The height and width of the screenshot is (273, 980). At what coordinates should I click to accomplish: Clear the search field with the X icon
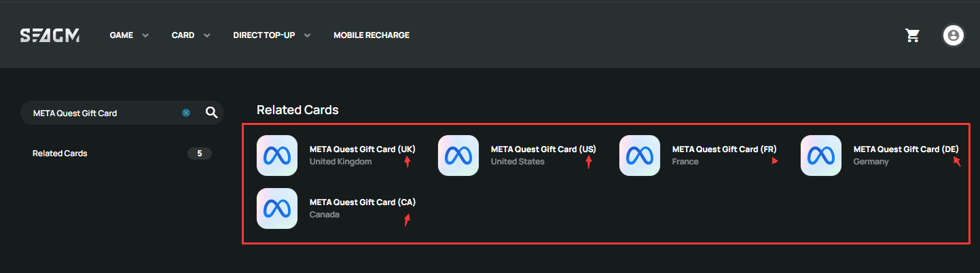[x=186, y=113]
